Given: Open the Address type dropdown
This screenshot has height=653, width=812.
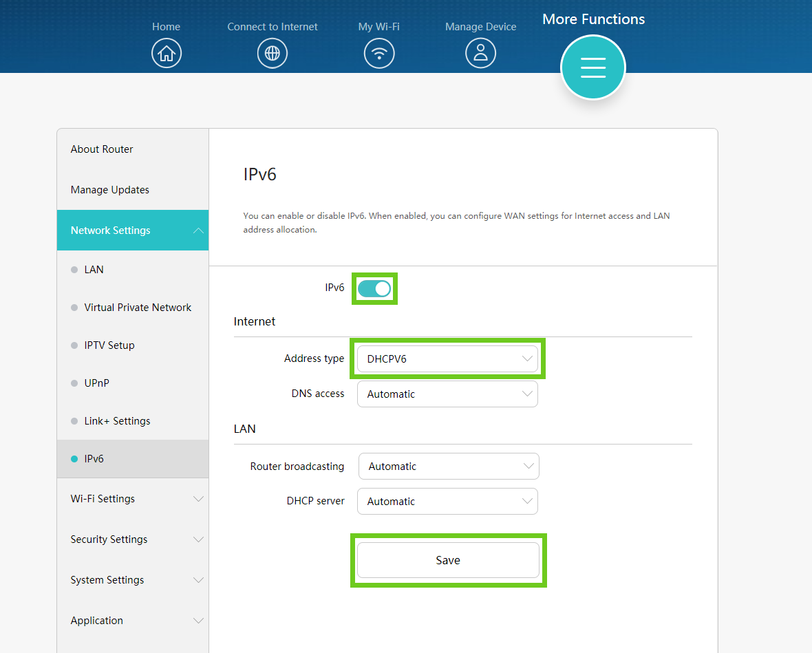Looking at the screenshot, I should pyautogui.click(x=447, y=358).
